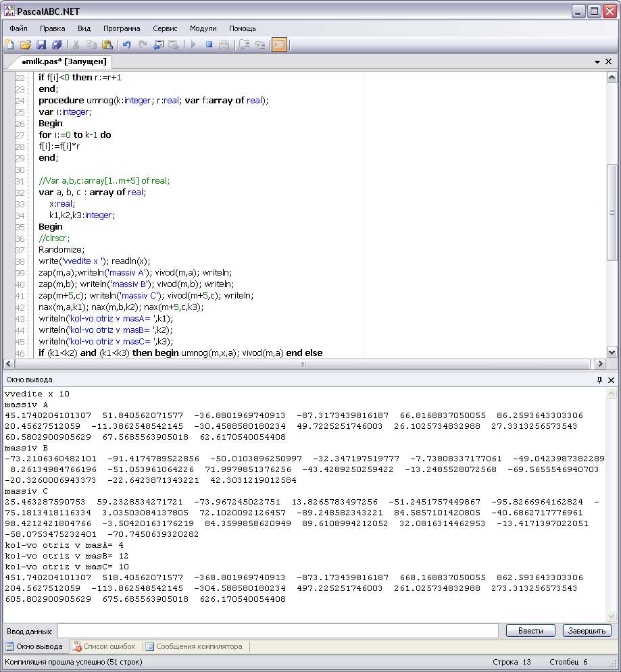
Task: Open the Программа menu
Action: pyautogui.click(x=122, y=28)
